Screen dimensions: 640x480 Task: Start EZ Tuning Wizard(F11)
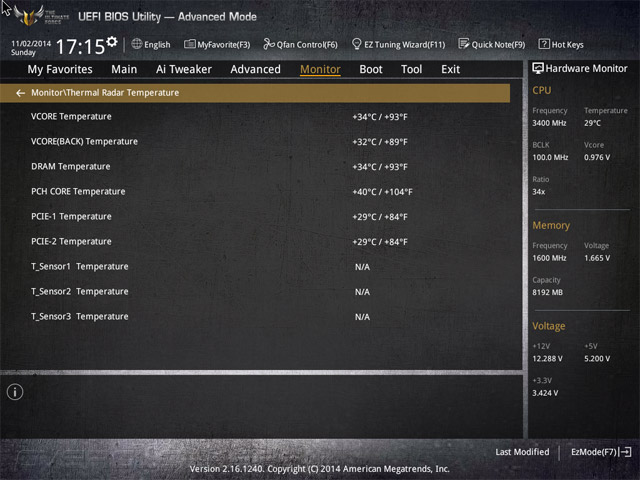coord(398,44)
